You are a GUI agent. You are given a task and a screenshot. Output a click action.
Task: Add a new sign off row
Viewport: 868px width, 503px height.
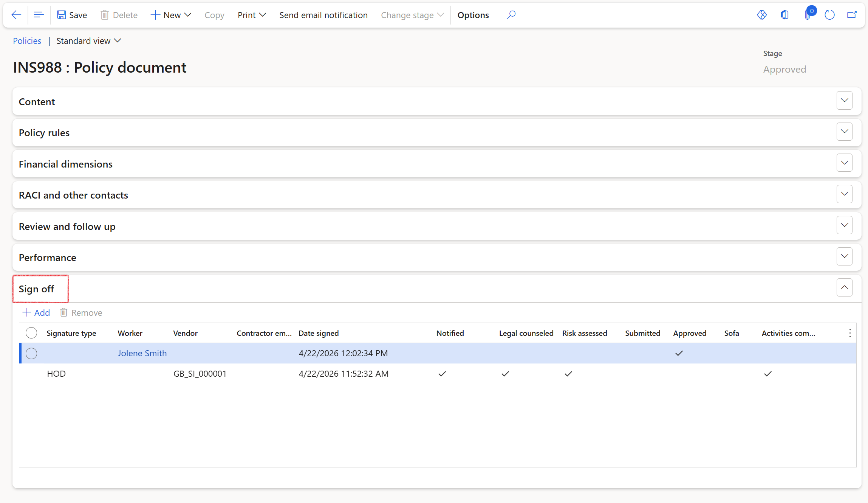tap(36, 313)
